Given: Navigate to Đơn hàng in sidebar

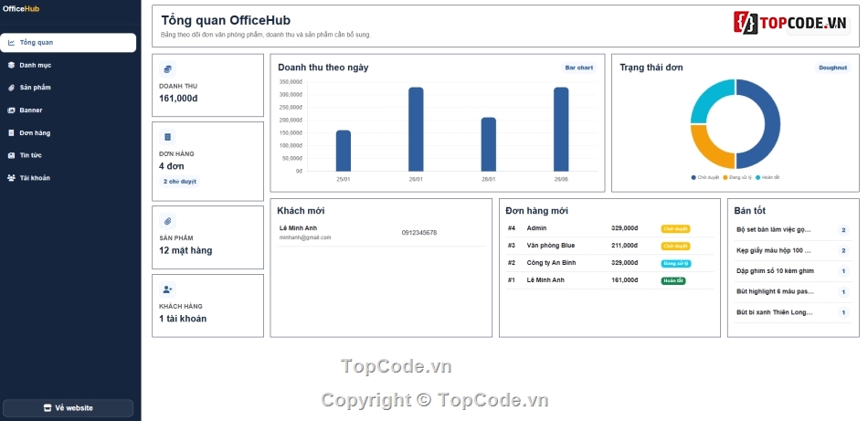Looking at the screenshot, I should coord(69,133).
